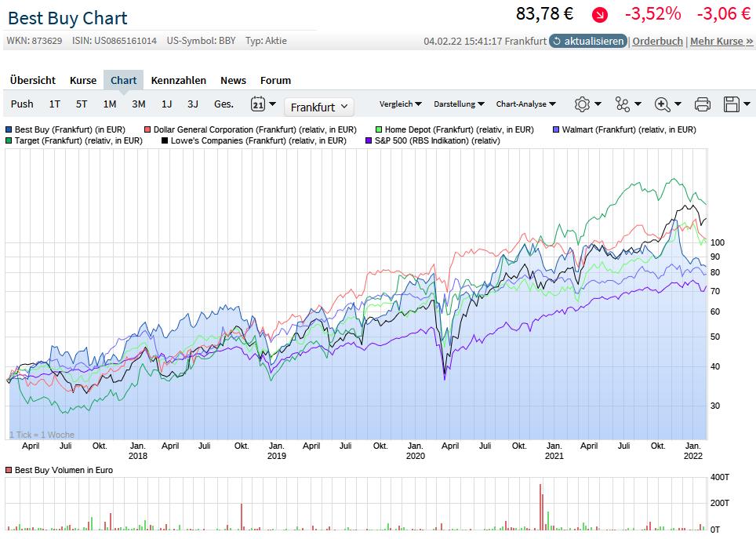Screen dimensions: 756x539
Task: Open the News tab
Action: point(234,80)
